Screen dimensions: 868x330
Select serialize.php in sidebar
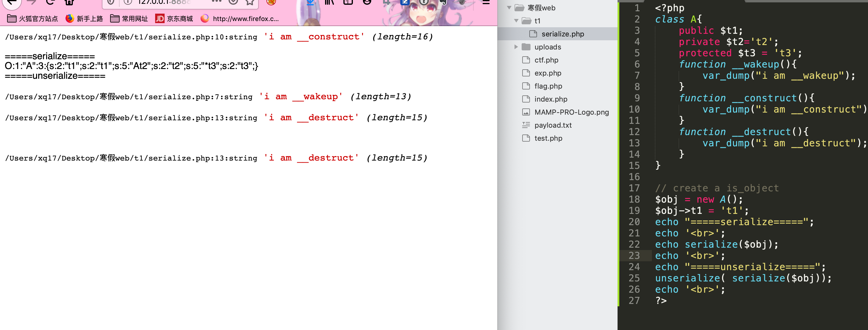(x=562, y=34)
